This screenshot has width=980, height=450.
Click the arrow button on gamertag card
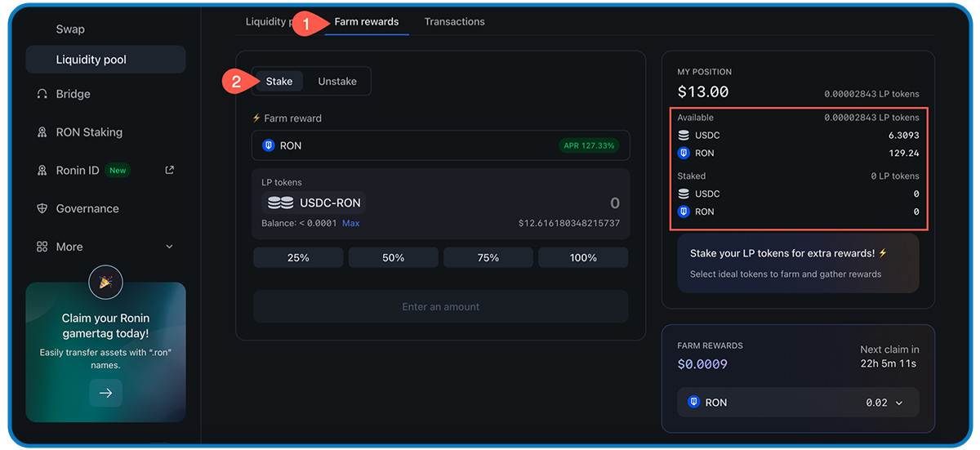pyautogui.click(x=106, y=393)
